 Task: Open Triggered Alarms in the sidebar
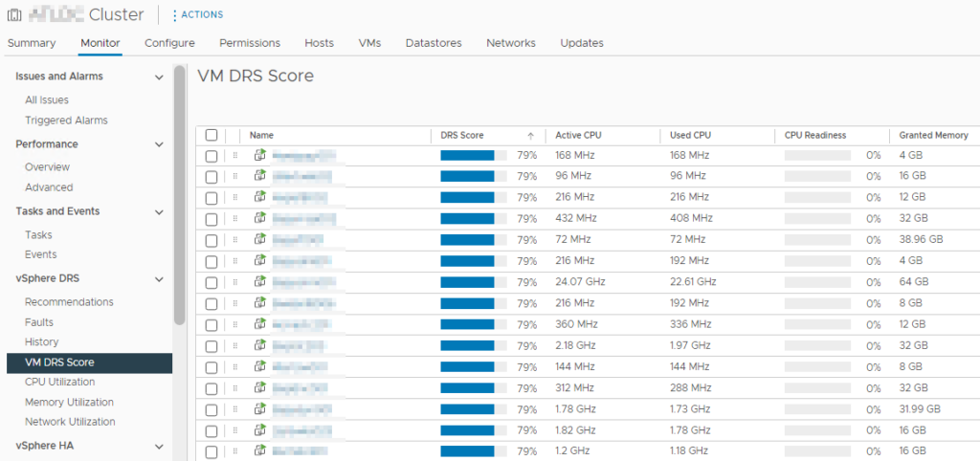[66, 120]
